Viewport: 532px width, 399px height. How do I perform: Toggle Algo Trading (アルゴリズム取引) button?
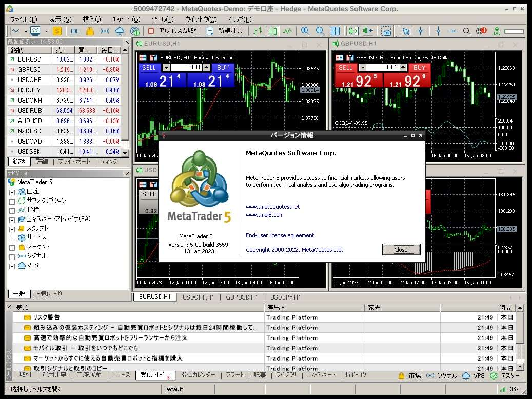tap(174, 31)
